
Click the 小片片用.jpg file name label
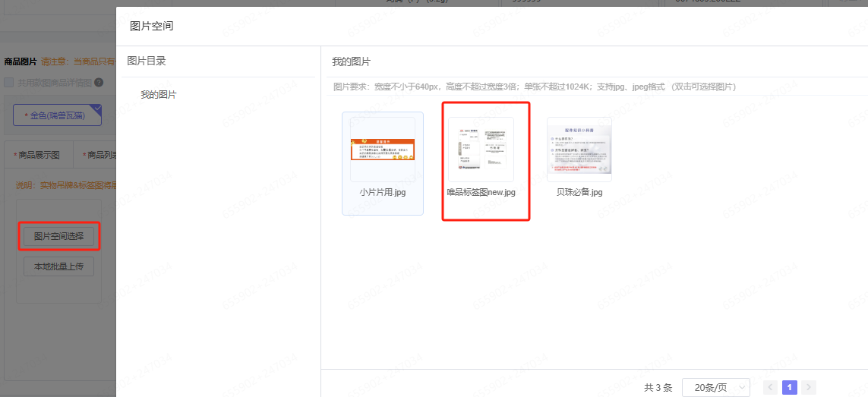(383, 193)
